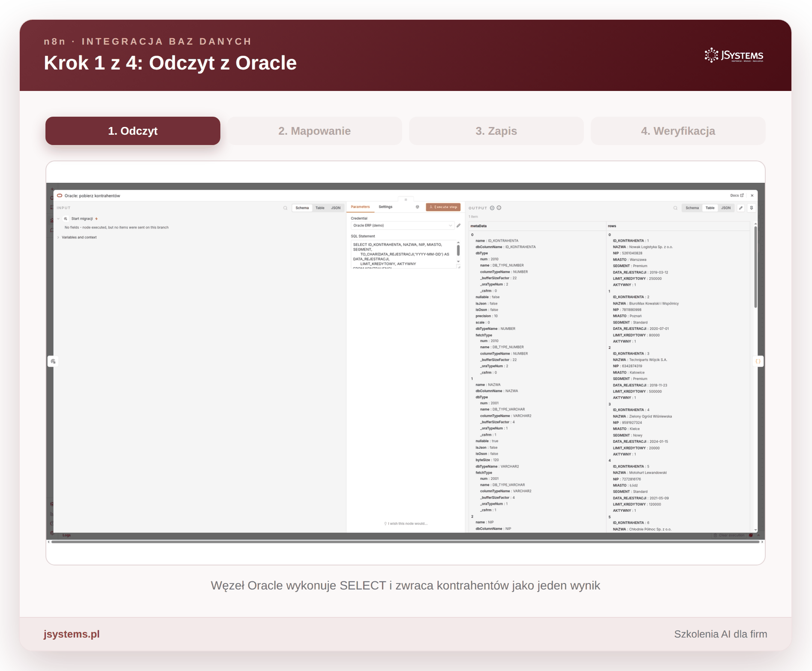Click the Oracle node icon in the header
Viewport: 812px width, 671px height.
(60, 196)
